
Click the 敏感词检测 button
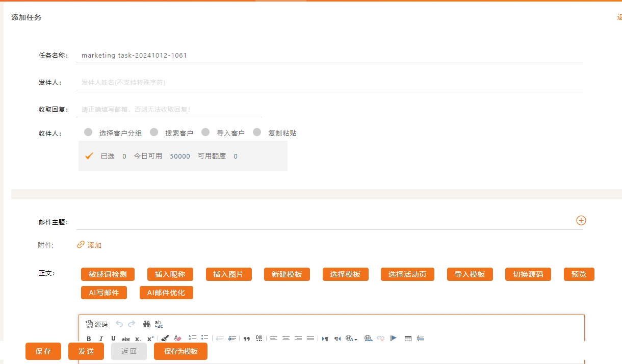[108, 274]
